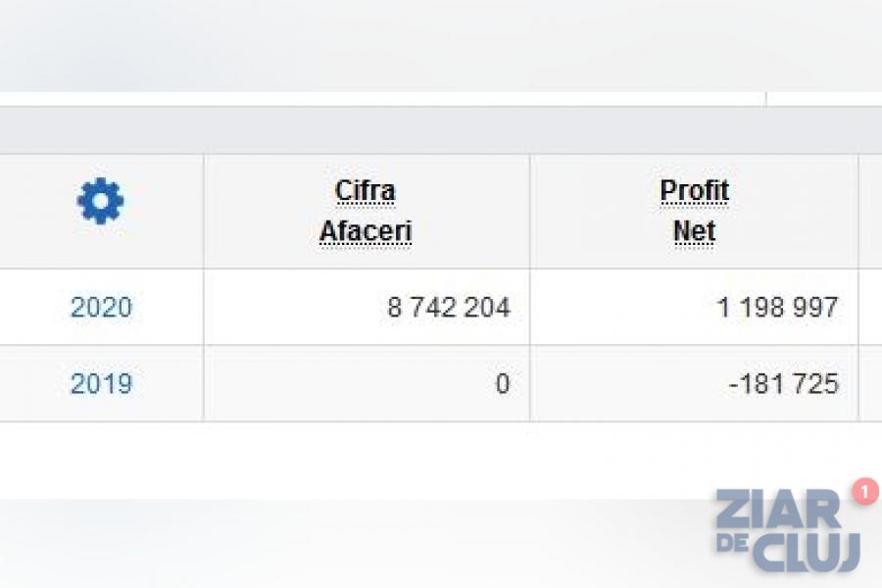Click the gray bar above the table header
Image resolution: width=882 pixels, height=588 pixels.
point(441,130)
